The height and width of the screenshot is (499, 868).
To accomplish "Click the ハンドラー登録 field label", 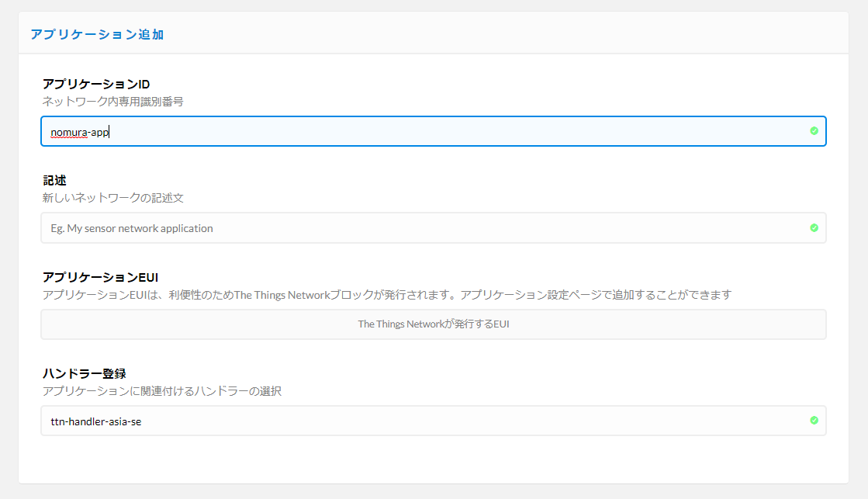I will (84, 373).
